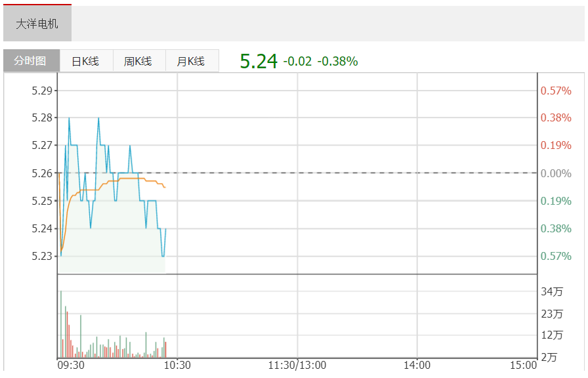Click the 10:30 time axis label
The width and height of the screenshot is (588, 378).
177,365
